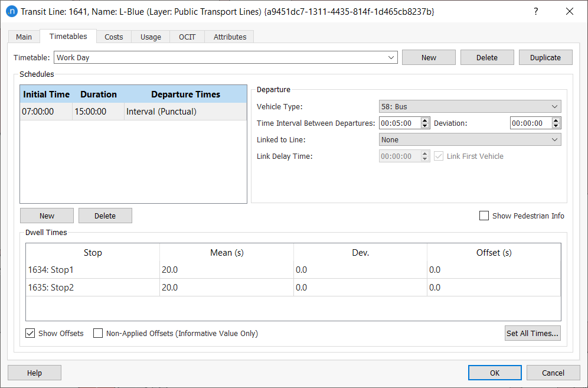Open the Costs tab

114,37
